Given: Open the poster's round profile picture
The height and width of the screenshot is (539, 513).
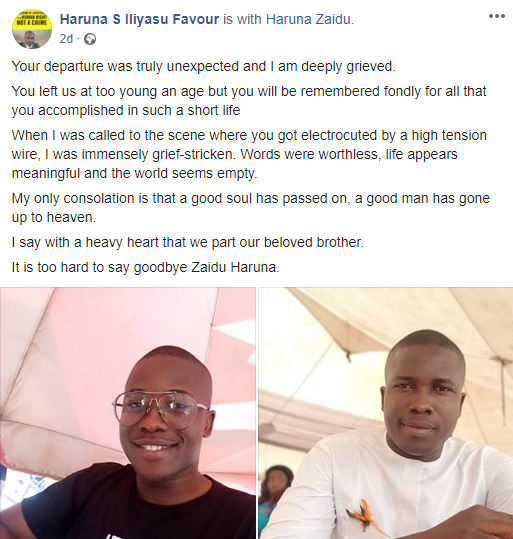Looking at the screenshot, I should (32, 29).
